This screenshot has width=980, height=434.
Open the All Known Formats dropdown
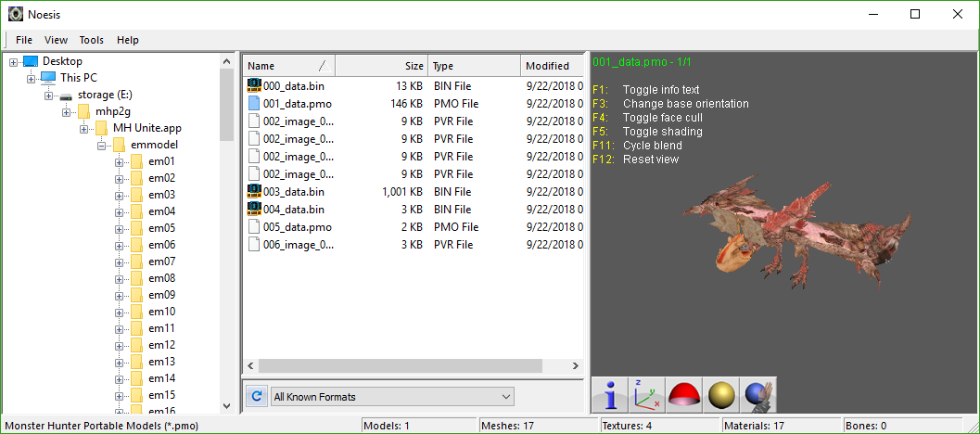392,397
